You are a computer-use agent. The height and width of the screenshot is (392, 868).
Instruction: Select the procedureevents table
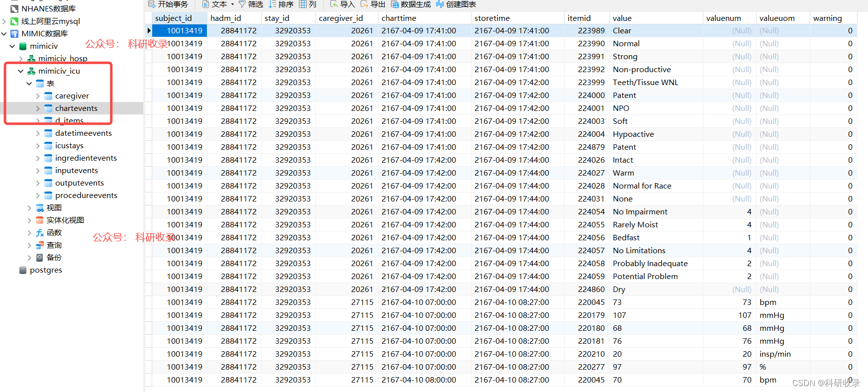click(x=86, y=195)
